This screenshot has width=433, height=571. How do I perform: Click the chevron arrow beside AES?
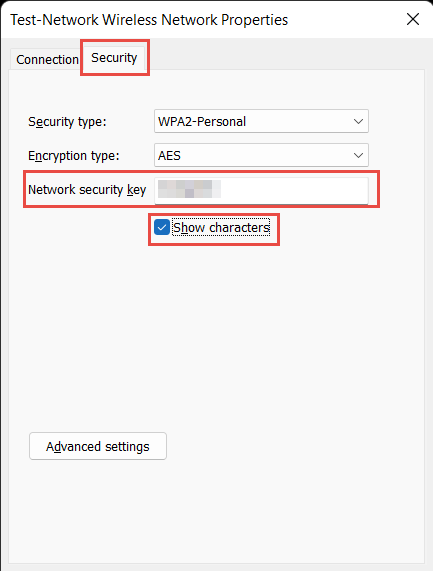(358, 155)
